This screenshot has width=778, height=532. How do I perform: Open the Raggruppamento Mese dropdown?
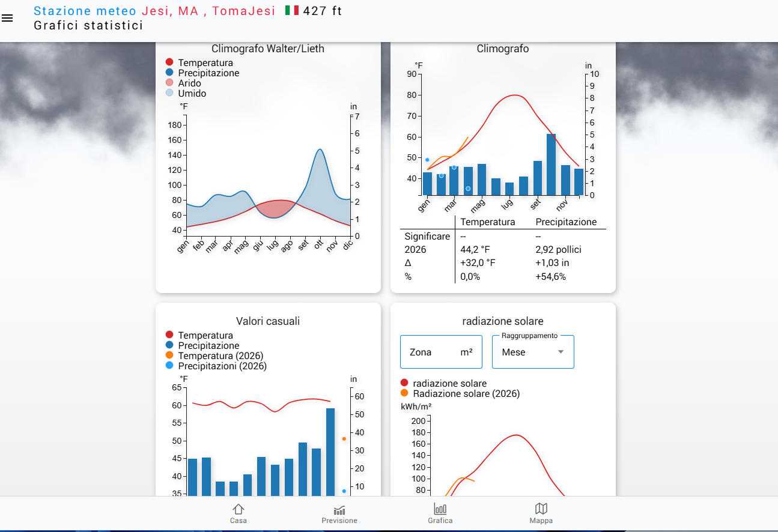(x=532, y=352)
